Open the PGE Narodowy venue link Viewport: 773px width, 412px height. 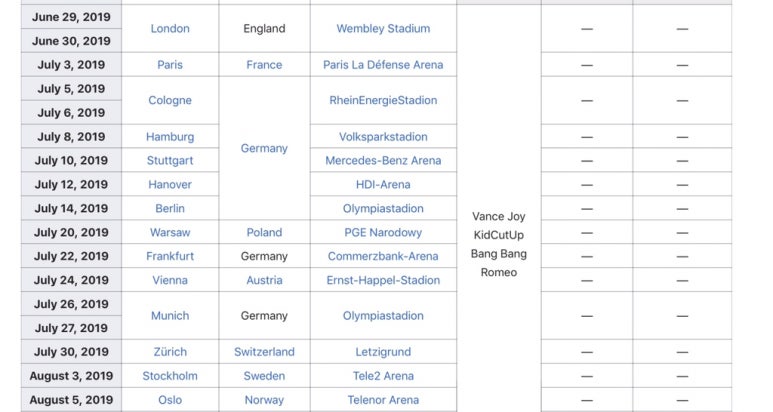tap(383, 232)
